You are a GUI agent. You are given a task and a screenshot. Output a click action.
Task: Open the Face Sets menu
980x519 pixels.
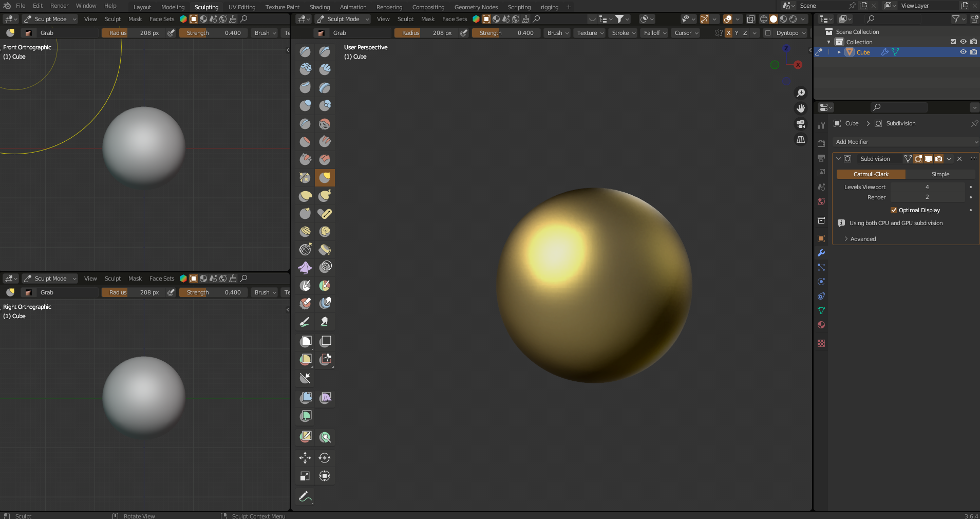[454, 19]
